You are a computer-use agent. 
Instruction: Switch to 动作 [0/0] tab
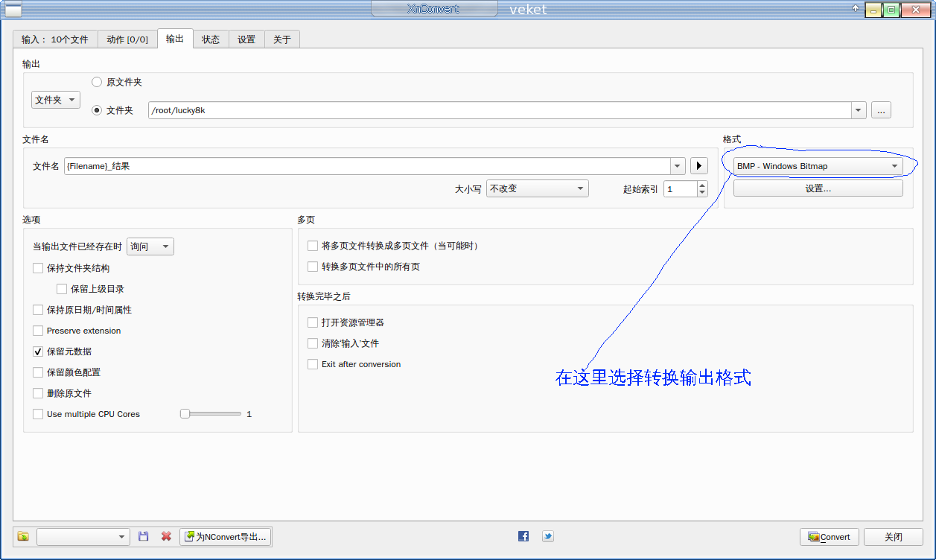coord(127,39)
